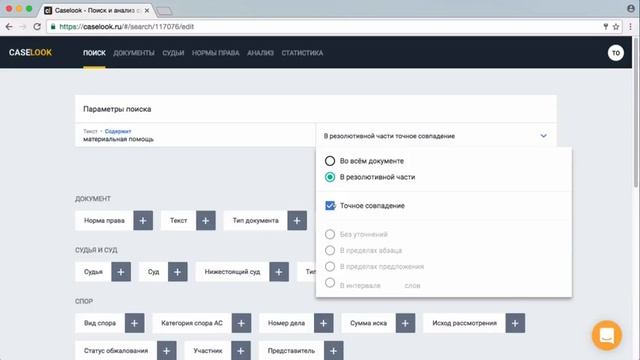The width and height of the screenshot is (640, 360).
Task: Open Chrome menu with three dots
Action: coord(631,27)
